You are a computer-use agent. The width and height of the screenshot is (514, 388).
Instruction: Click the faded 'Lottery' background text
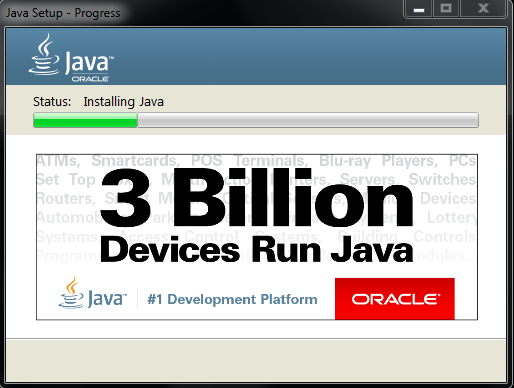click(x=452, y=218)
